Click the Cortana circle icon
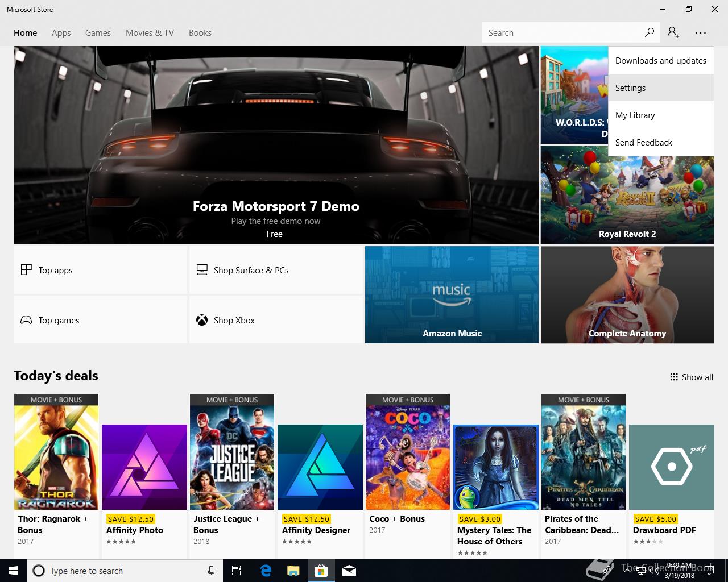 (39, 571)
